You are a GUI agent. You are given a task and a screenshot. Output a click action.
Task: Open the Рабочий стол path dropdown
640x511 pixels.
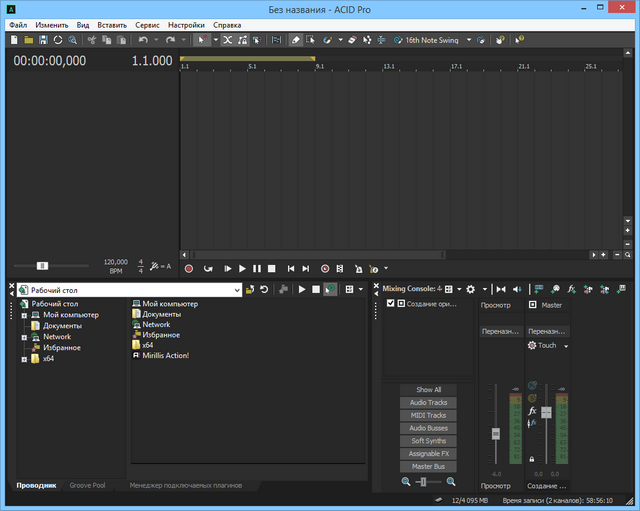click(237, 289)
